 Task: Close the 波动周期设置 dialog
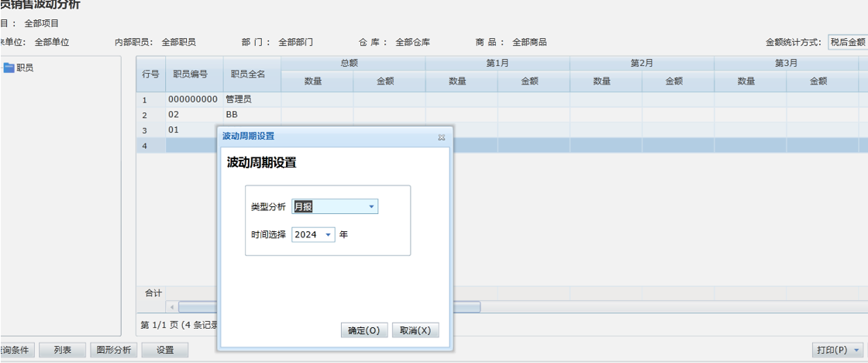(442, 137)
